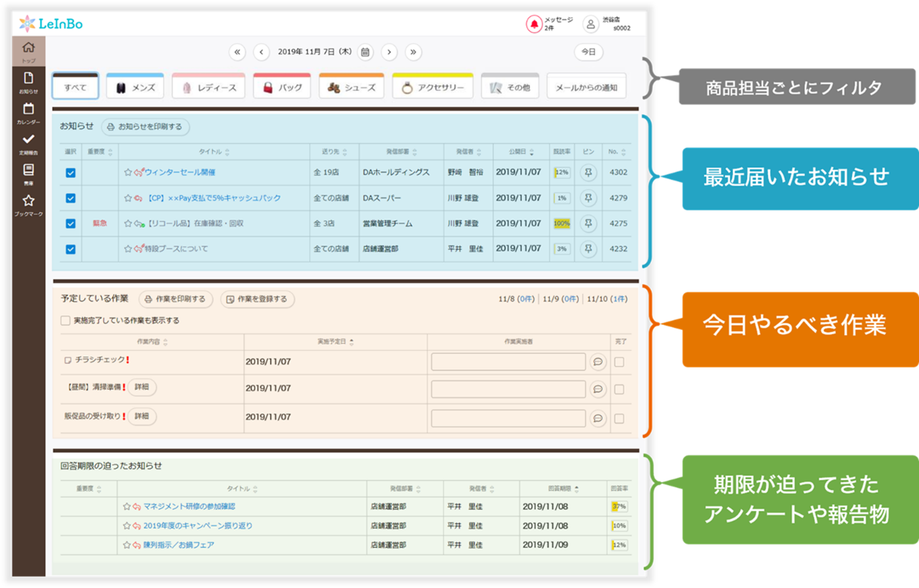Open the 【CP】××Pay支払で5%キャッシュバック link
The image size is (919, 588).
tap(213, 198)
